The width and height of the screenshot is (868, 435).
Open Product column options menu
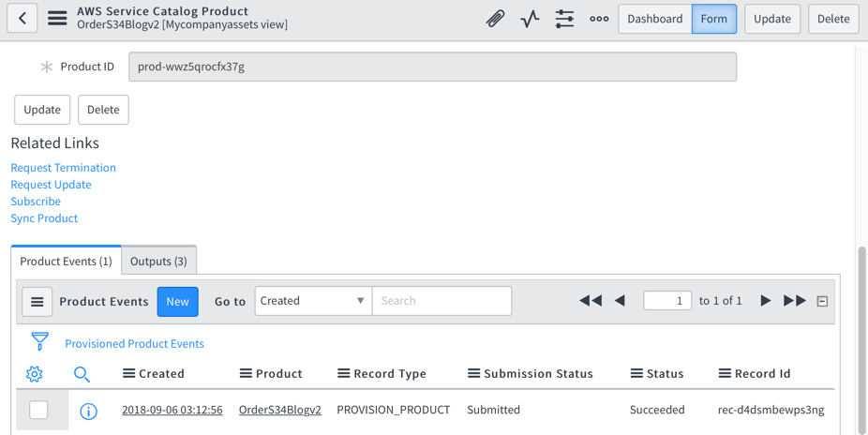pyautogui.click(x=246, y=373)
